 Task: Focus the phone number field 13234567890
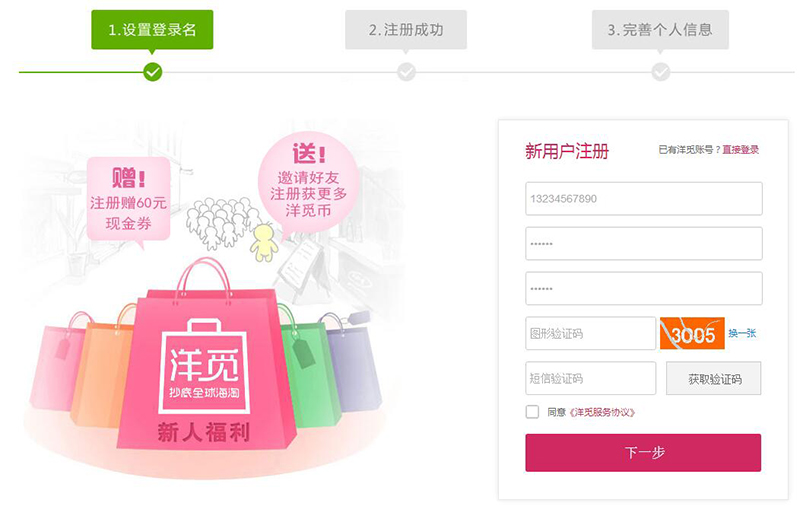click(644, 199)
